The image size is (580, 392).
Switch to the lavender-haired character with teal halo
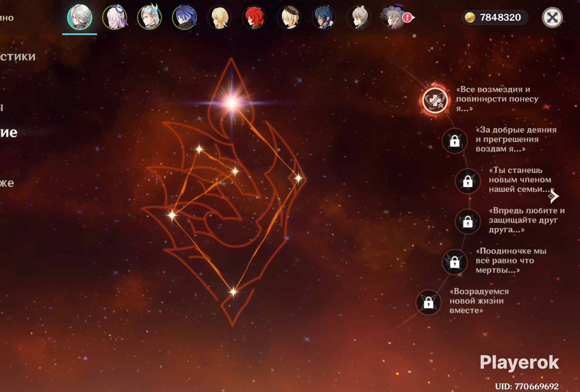pyautogui.click(x=115, y=17)
